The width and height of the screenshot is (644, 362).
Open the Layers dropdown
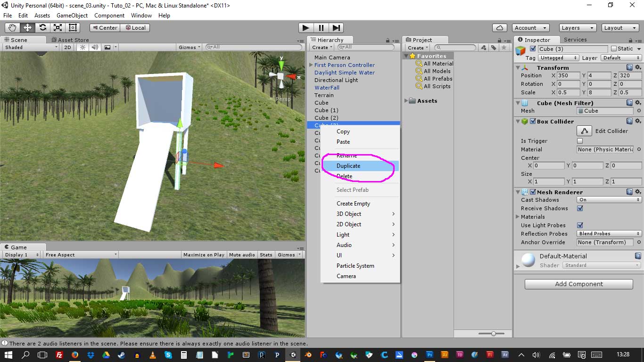[x=577, y=28]
